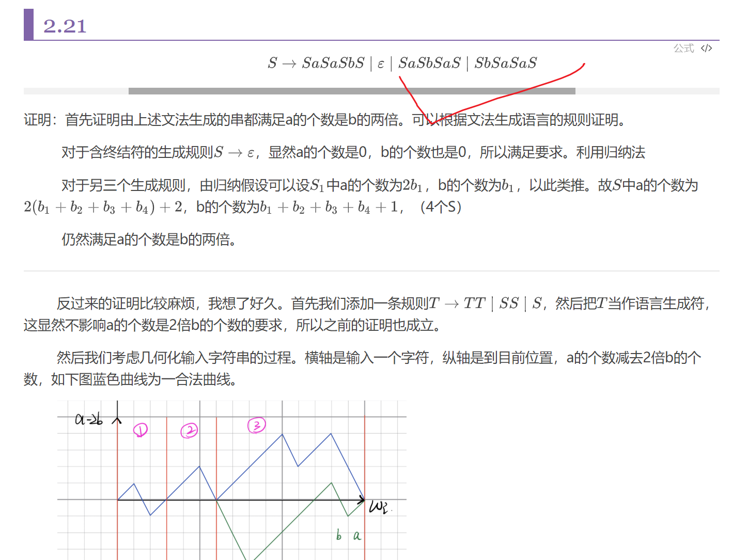Viewport: 748px width, 560px height.
Task: Click the T → TT | SS | S inline formula
Action: pyautogui.click(x=486, y=303)
